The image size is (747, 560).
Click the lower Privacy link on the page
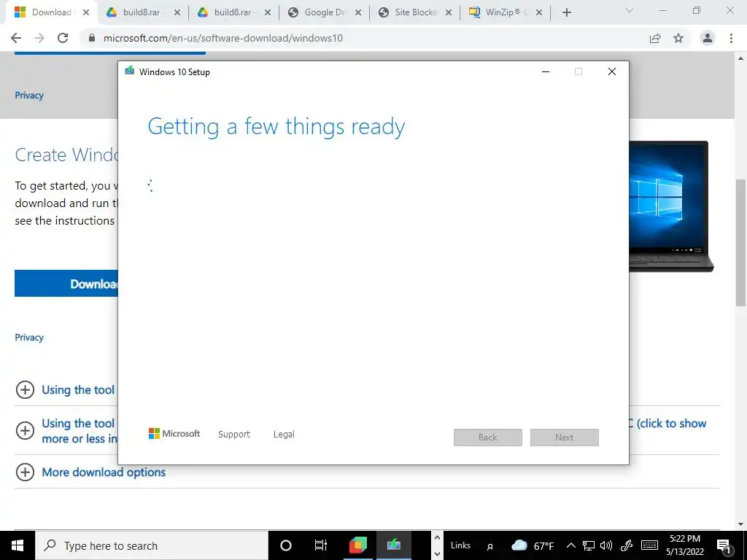29,337
